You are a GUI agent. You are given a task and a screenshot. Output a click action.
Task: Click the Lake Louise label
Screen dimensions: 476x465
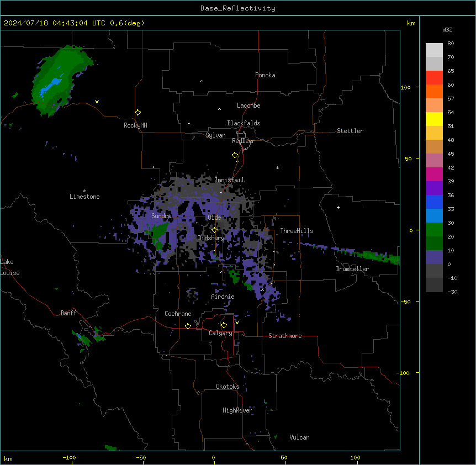click(x=10, y=267)
